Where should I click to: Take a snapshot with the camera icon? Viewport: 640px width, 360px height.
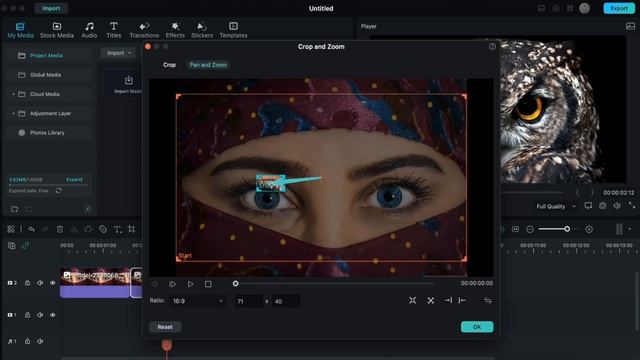point(602,206)
